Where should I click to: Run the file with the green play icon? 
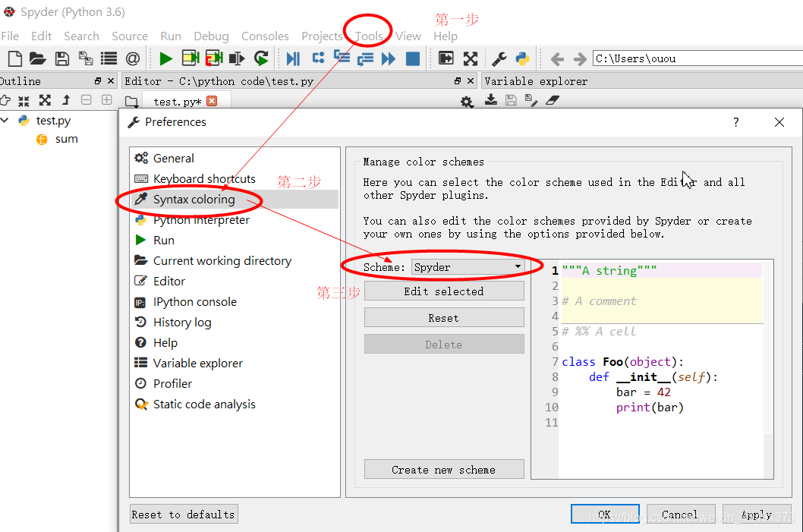point(165,59)
